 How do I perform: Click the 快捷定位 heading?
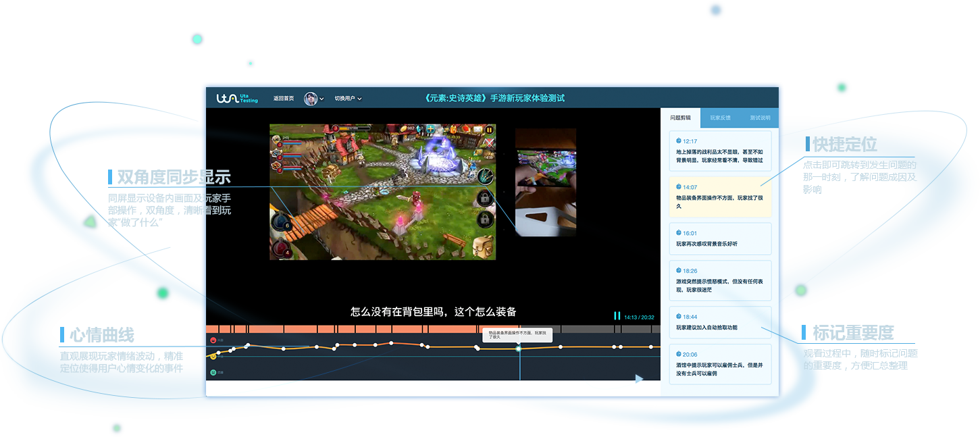(x=844, y=144)
